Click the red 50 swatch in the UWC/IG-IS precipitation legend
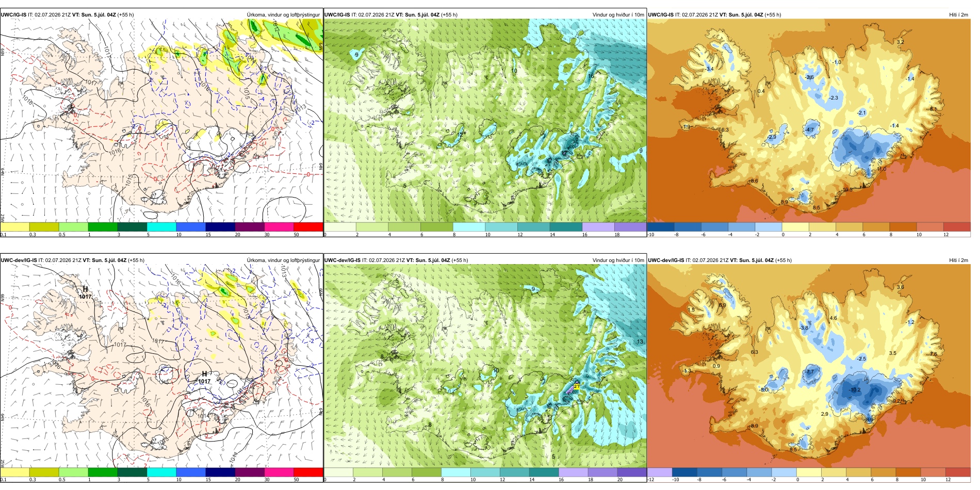The width and height of the screenshot is (980, 490). pyautogui.click(x=308, y=227)
